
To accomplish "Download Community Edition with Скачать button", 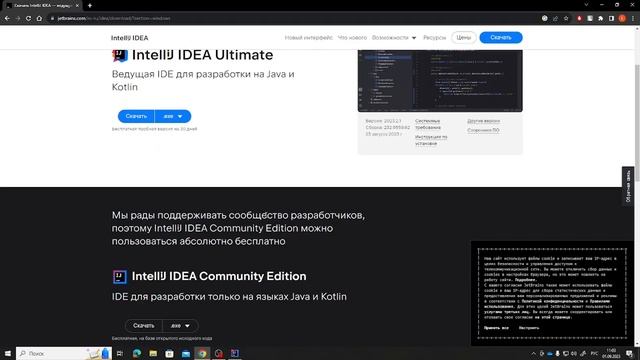I will pyautogui.click(x=144, y=326).
